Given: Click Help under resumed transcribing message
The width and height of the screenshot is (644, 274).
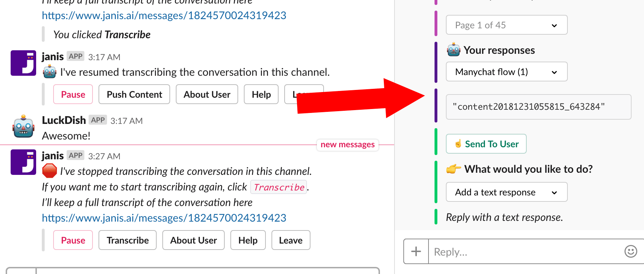Looking at the screenshot, I should [261, 94].
